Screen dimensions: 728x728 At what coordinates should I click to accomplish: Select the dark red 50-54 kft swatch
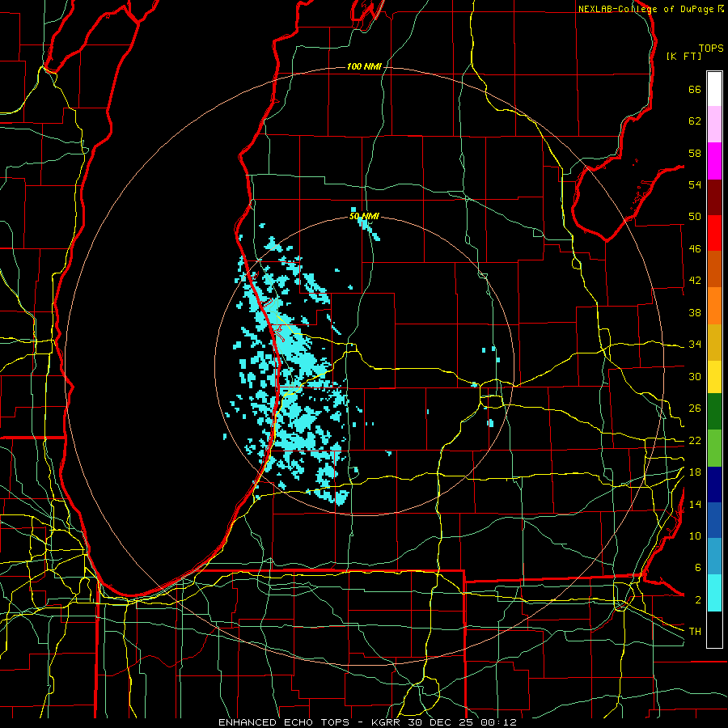tap(714, 197)
